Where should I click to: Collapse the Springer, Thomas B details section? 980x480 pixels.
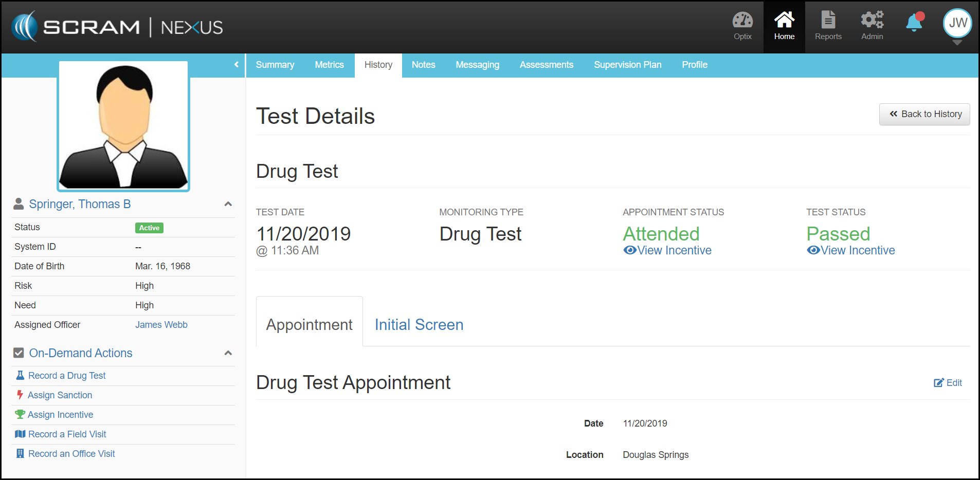click(228, 204)
